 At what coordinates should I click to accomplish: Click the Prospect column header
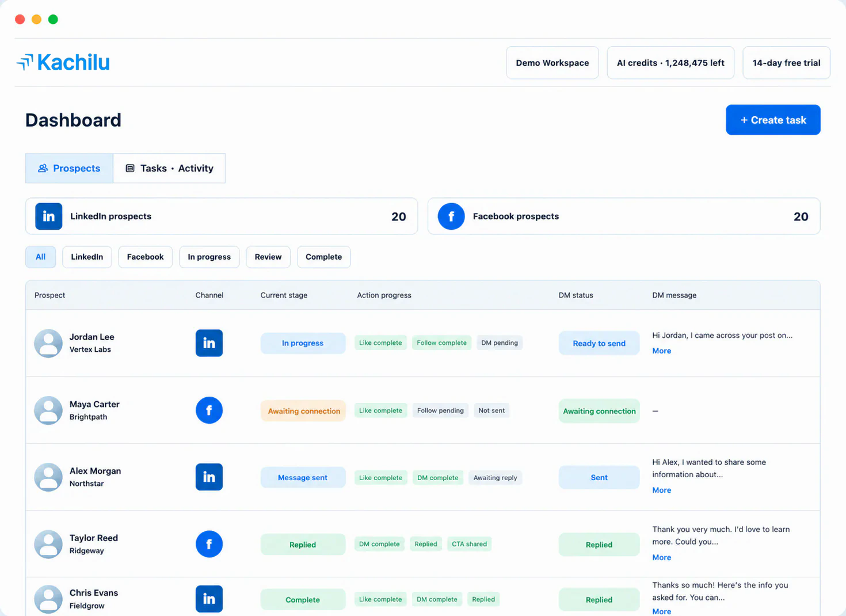tap(49, 295)
